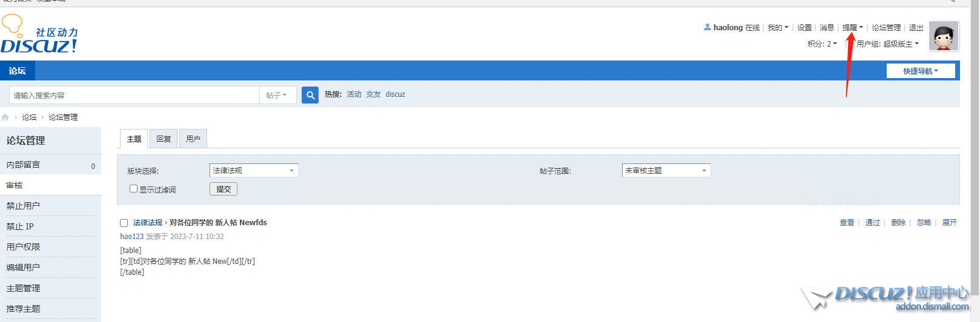Image resolution: width=980 pixels, height=322 pixels.
Task: Open the 帖子 search type dropdown
Action: pos(277,95)
